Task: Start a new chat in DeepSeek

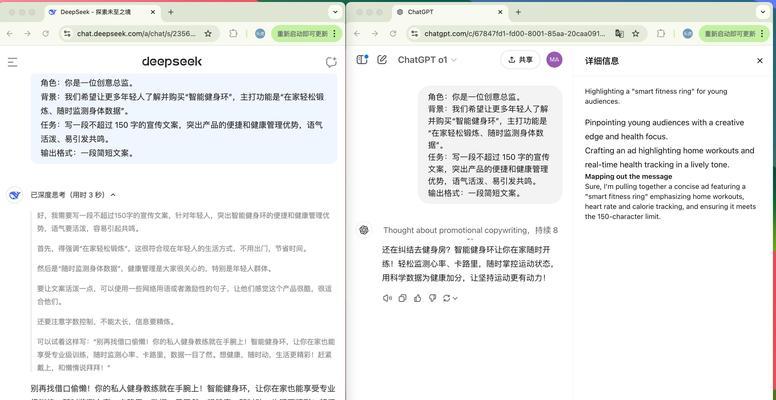Action: click(x=331, y=62)
